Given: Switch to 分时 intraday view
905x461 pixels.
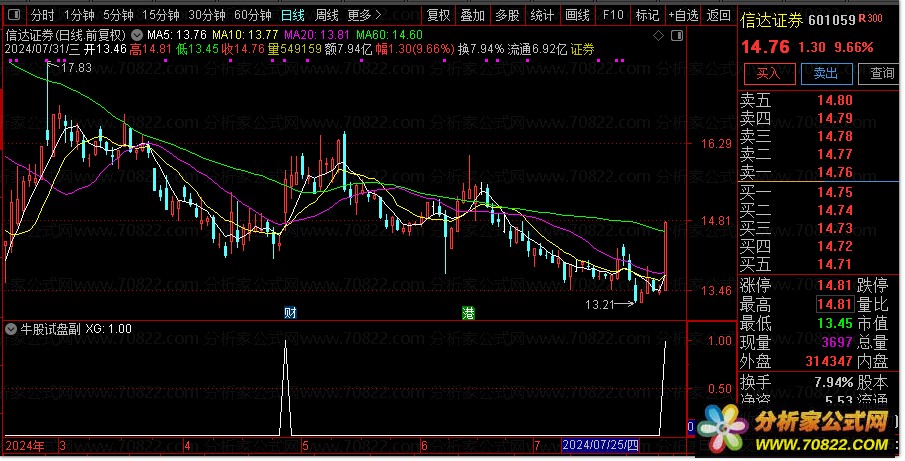Looking at the screenshot, I should point(42,15).
